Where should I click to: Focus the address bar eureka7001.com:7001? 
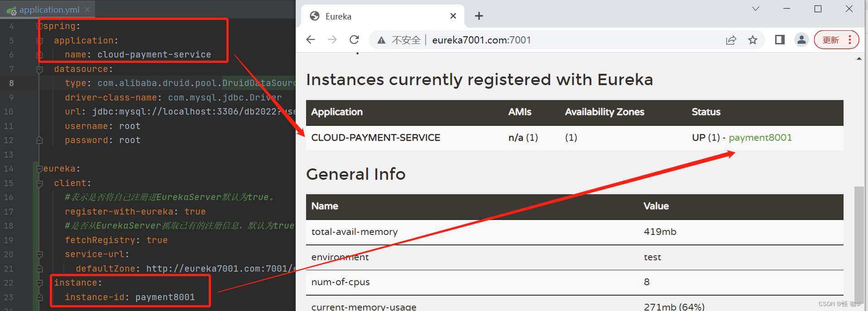(481, 40)
